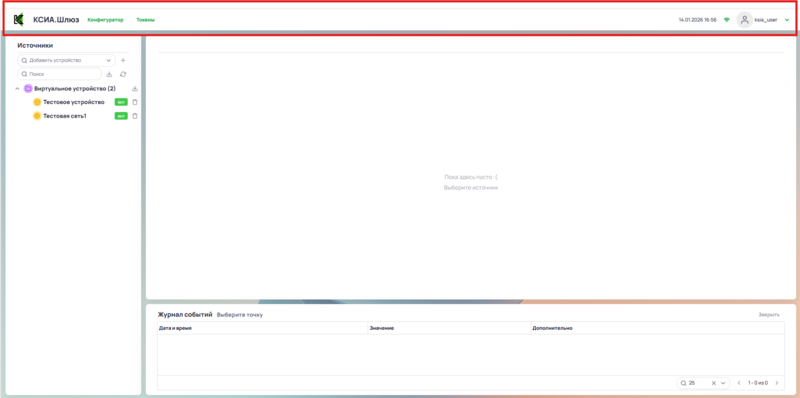Click the КСИА.Шлюз logo icon

18,20
